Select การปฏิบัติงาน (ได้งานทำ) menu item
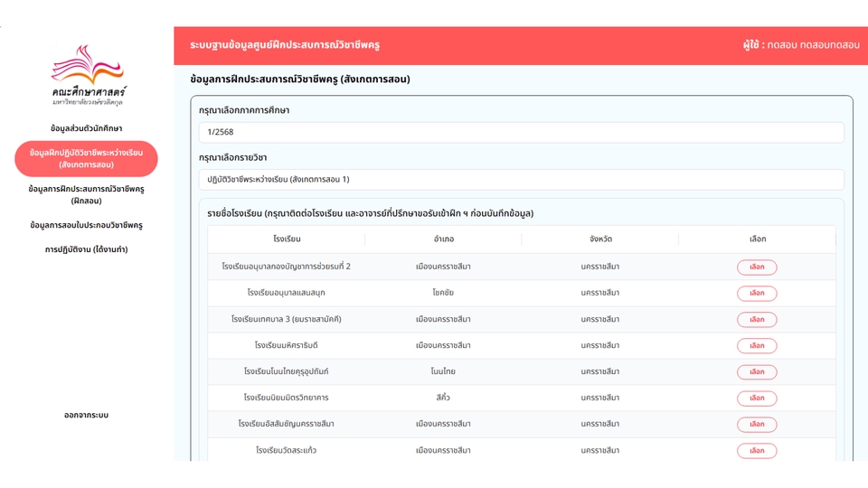Viewport: 868px width, 488px height. [87, 249]
